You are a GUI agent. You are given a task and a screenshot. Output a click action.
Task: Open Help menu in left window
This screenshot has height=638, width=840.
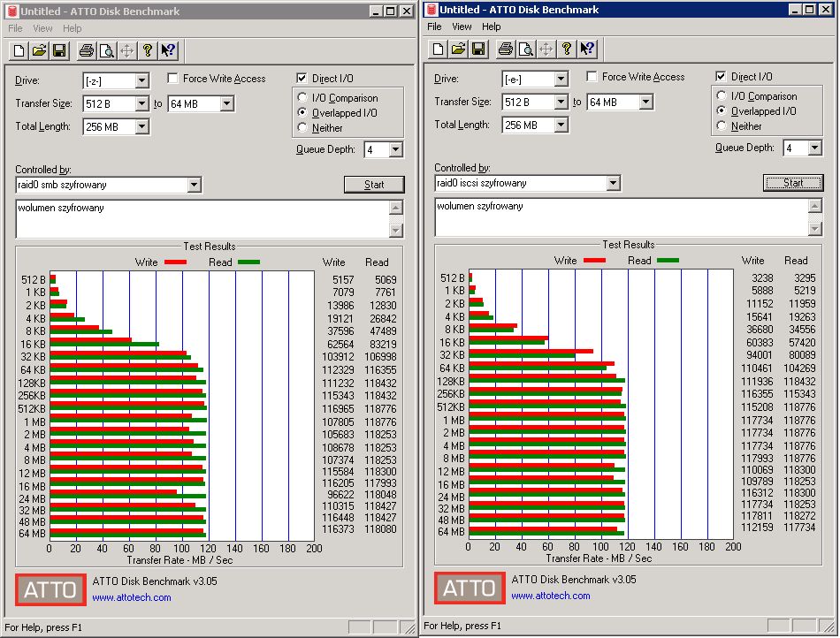pos(72,28)
